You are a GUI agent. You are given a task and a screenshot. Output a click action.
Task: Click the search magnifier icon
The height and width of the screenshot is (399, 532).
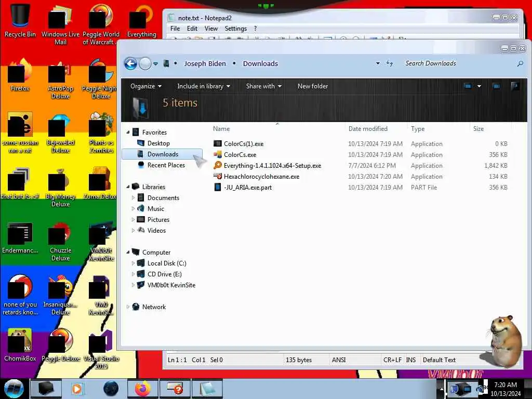point(520,63)
